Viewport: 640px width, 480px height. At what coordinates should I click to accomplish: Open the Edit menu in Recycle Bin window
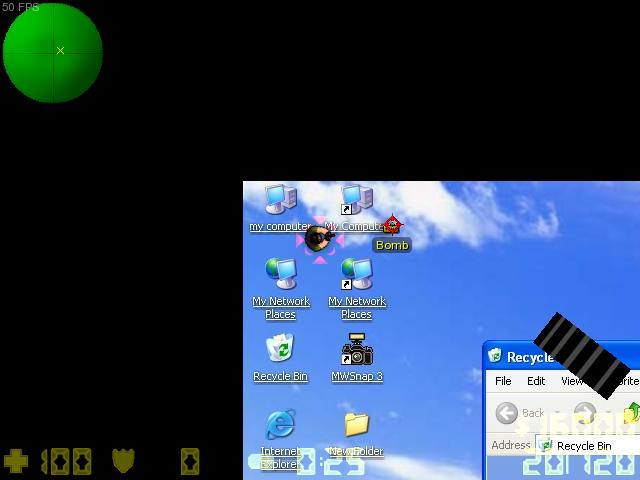click(x=536, y=381)
